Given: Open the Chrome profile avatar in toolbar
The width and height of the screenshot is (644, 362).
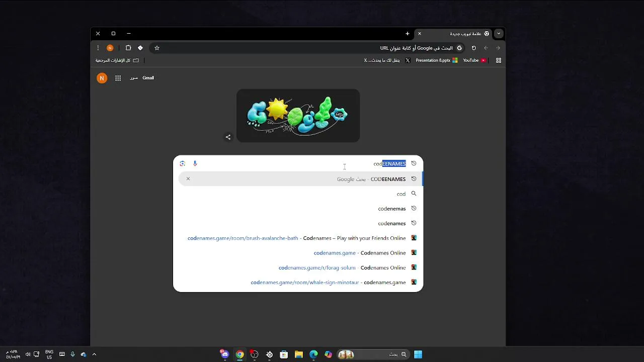Looking at the screenshot, I should coord(110,48).
